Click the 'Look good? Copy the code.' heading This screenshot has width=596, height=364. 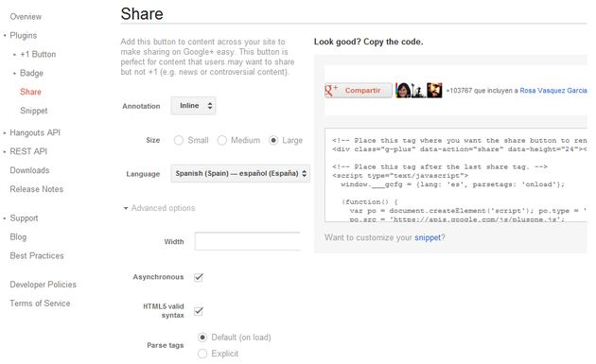coord(368,42)
